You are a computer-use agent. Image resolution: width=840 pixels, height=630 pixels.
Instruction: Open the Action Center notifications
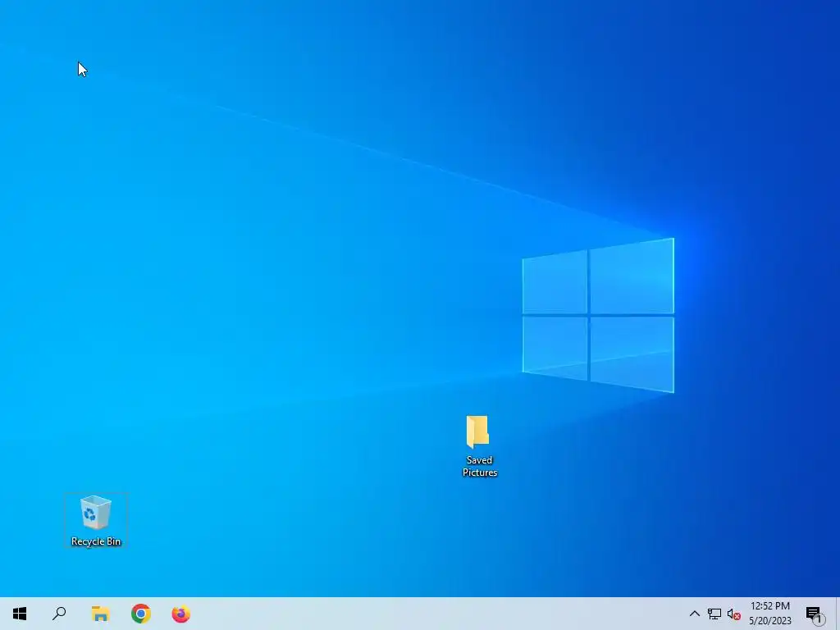(815, 614)
